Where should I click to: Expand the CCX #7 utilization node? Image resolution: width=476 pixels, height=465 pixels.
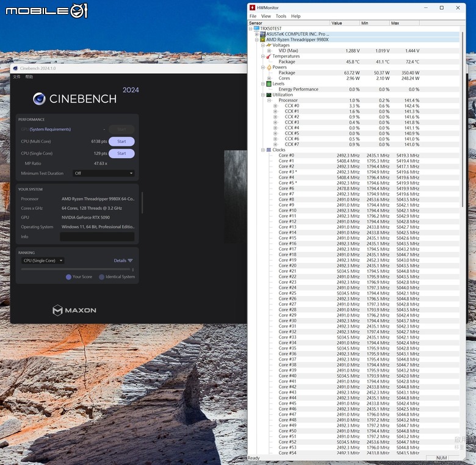pos(275,145)
